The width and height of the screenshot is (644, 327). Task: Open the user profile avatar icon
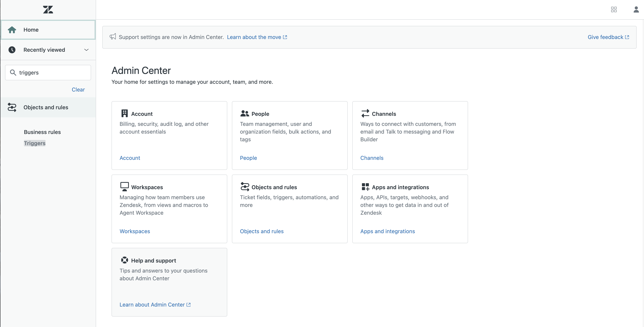tap(636, 9)
